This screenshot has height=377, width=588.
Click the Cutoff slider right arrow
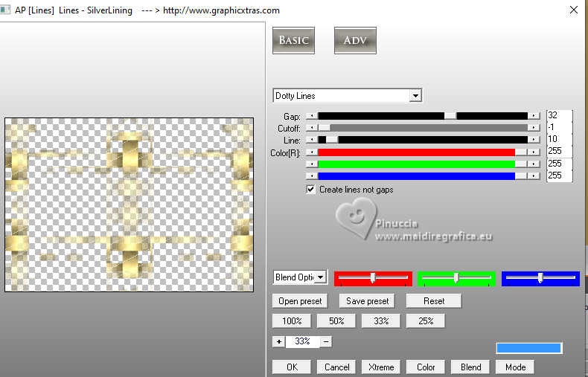click(533, 128)
